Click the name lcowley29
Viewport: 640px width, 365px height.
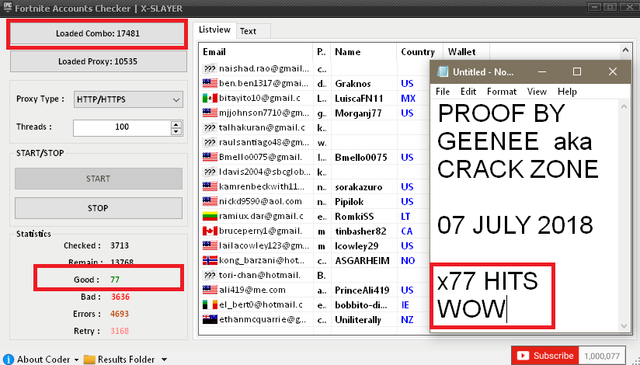(356, 246)
